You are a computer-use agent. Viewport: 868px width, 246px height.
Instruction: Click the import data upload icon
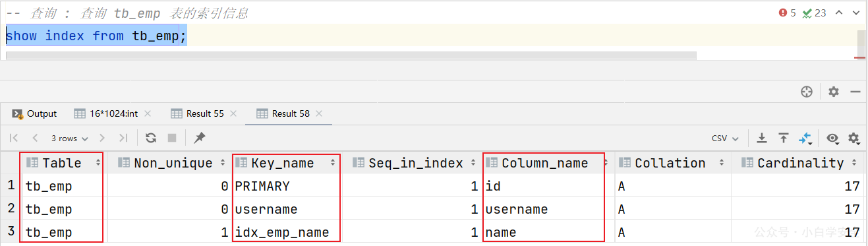[784, 138]
